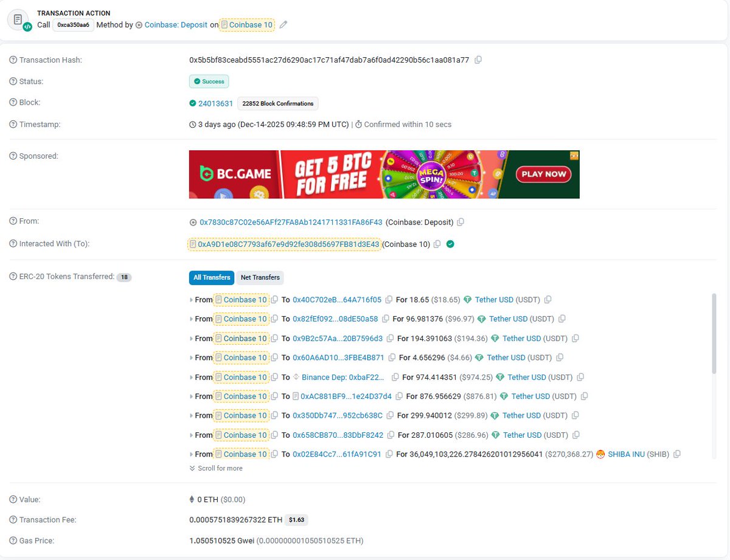Click the transfers list vertical scrollbar
The width and height of the screenshot is (730, 560).
tap(714, 333)
